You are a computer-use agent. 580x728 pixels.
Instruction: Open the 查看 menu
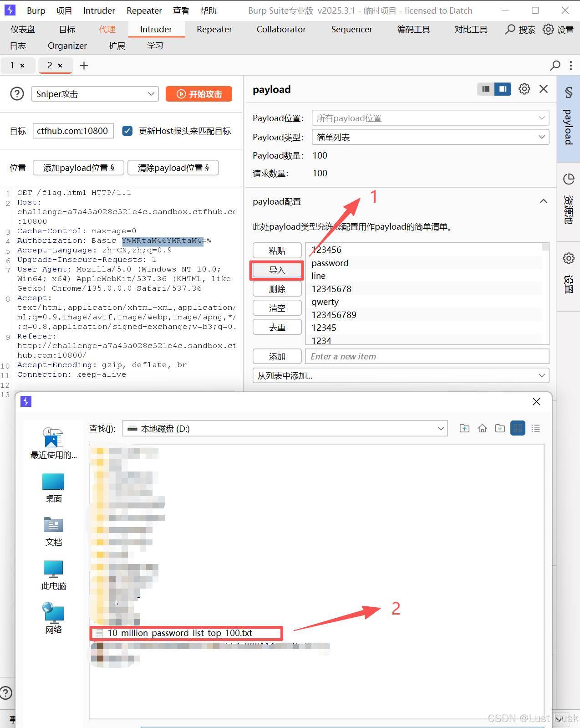181,10
